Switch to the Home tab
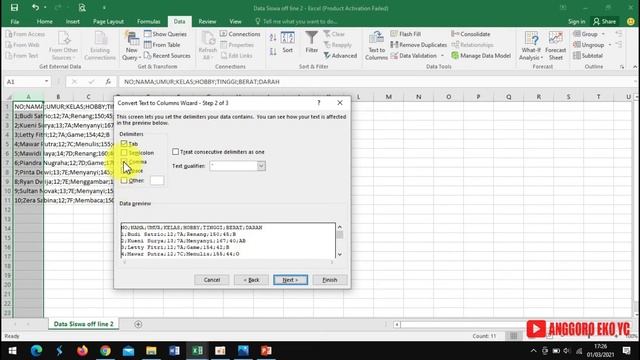 44,22
